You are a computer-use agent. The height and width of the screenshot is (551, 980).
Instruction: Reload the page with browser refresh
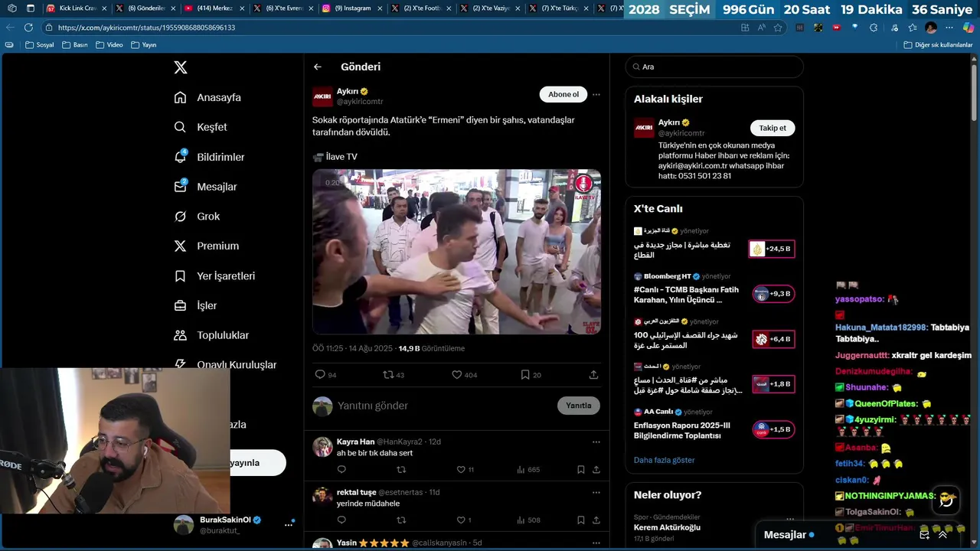click(x=28, y=28)
